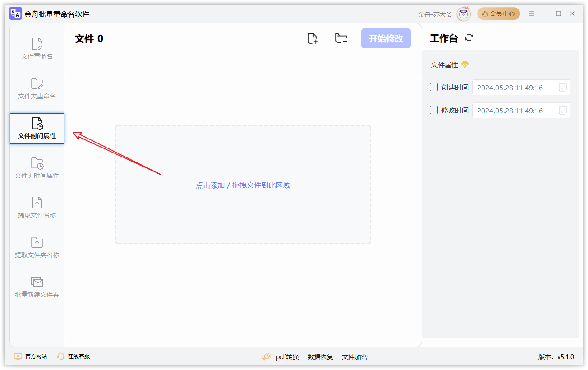
Task: Enable the 修改时间 checkbox
Action: [434, 110]
